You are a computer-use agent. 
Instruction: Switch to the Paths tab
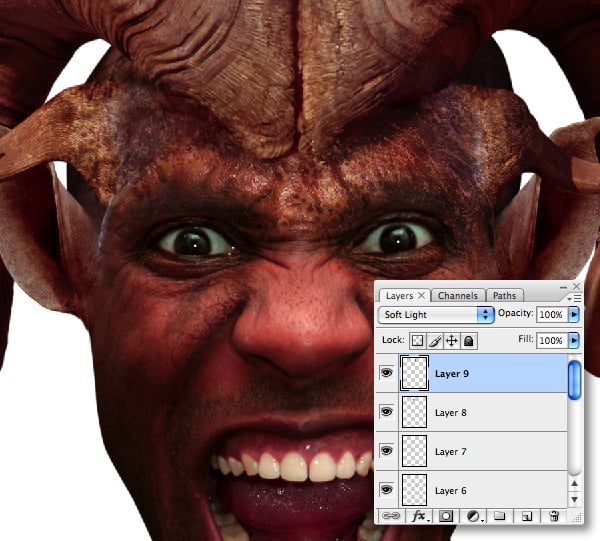[505, 296]
